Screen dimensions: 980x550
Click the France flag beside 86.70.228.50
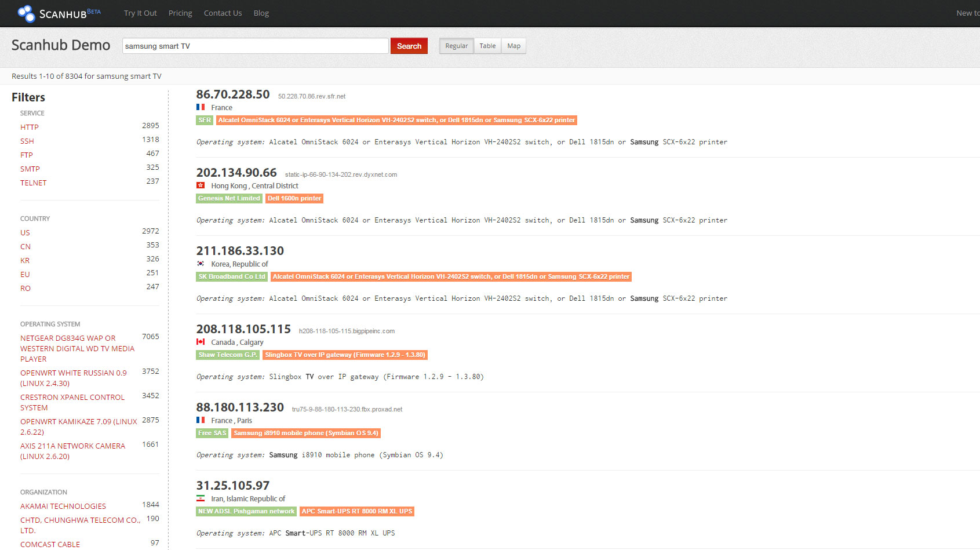[201, 107]
